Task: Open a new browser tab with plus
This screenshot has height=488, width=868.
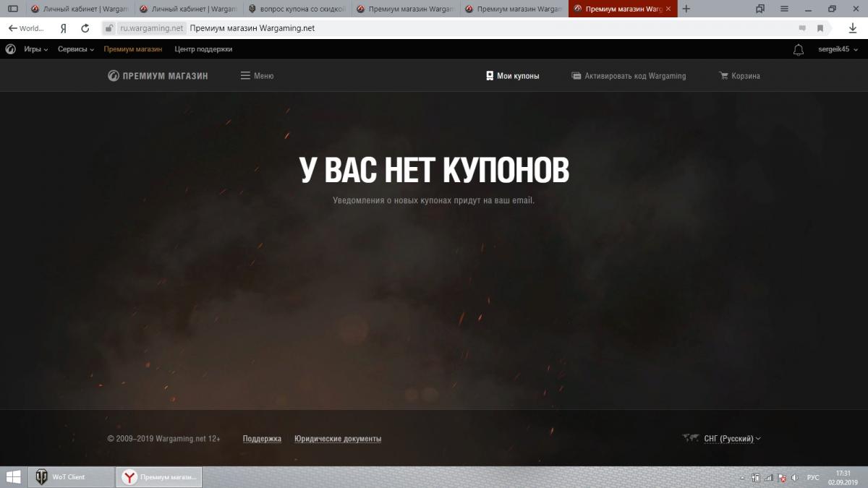Action: 686,9
